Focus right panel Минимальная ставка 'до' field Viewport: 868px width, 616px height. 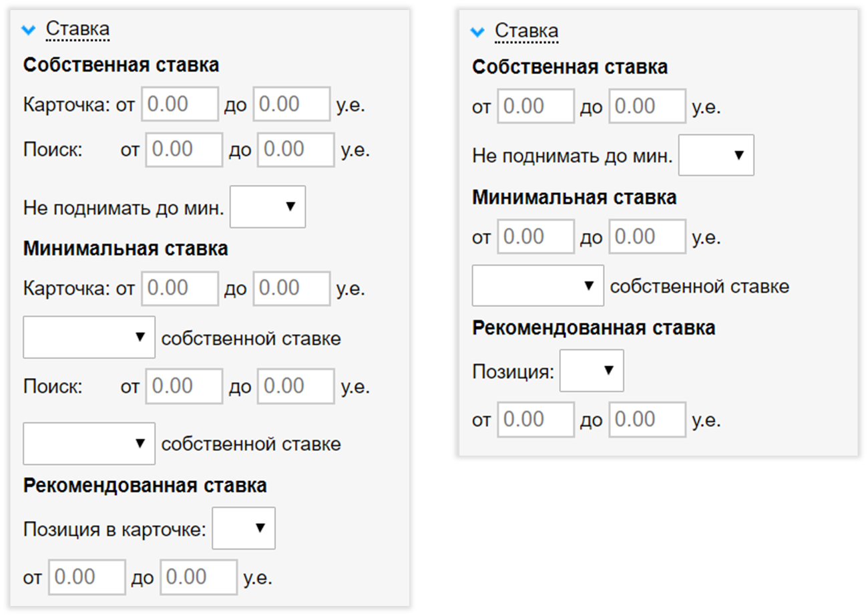click(x=647, y=237)
